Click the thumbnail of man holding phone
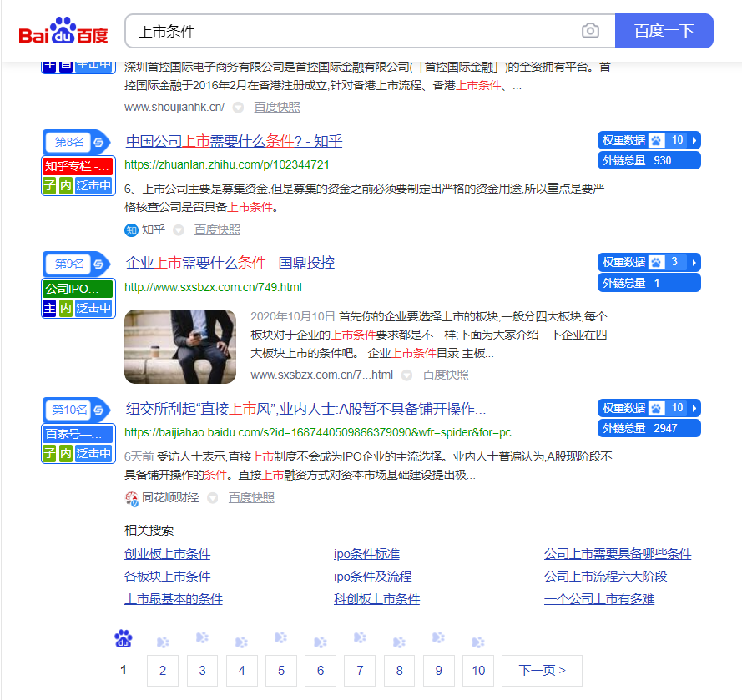 click(x=180, y=347)
